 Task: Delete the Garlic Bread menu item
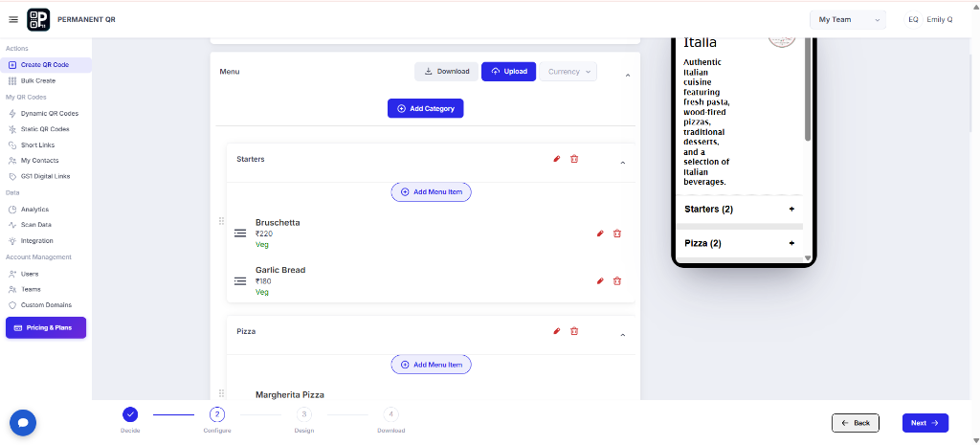pyautogui.click(x=617, y=280)
